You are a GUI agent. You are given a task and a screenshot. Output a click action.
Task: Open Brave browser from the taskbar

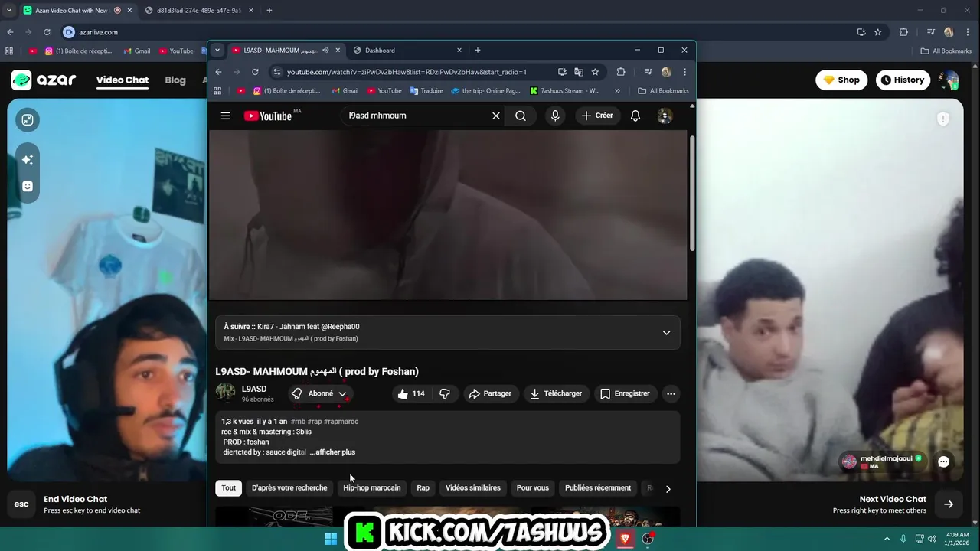pyautogui.click(x=625, y=539)
